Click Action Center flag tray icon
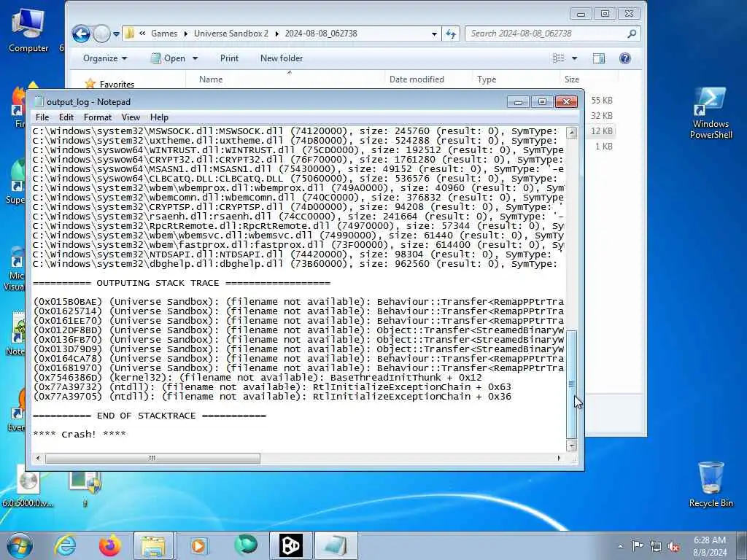This screenshot has width=747, height=560. 638,546
